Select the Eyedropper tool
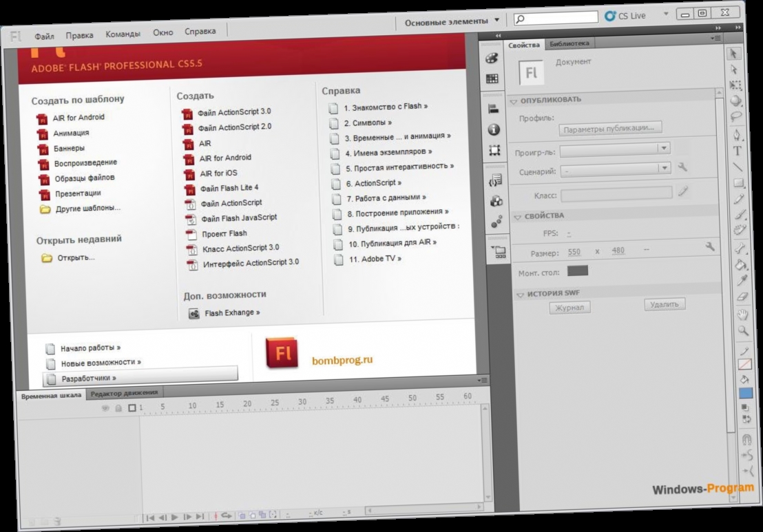763x532 pixels. (x=742, y=280)
